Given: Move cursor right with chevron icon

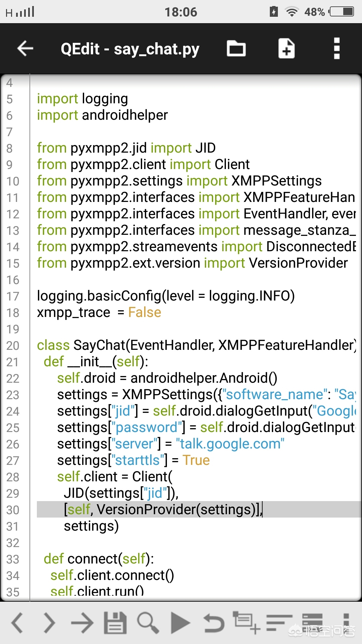Looking at the screenshot, I should click(x=50, y=623).
